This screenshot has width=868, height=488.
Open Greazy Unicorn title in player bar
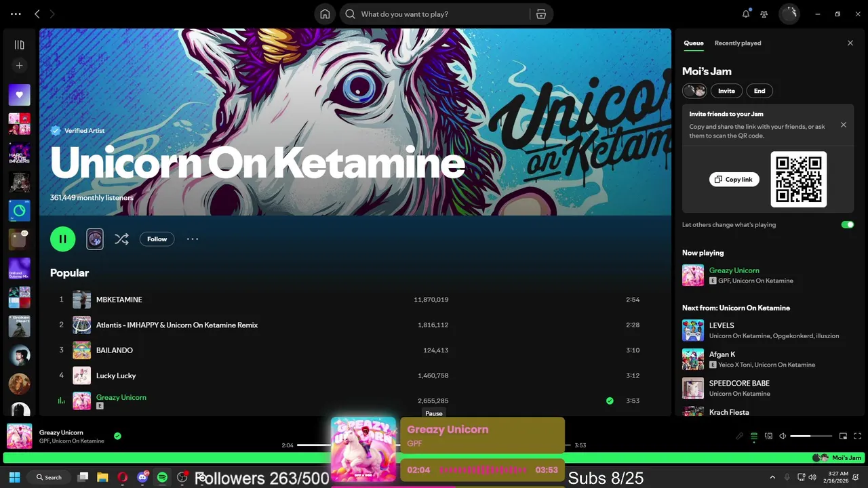pyautogui.click(x=61, y=432)
